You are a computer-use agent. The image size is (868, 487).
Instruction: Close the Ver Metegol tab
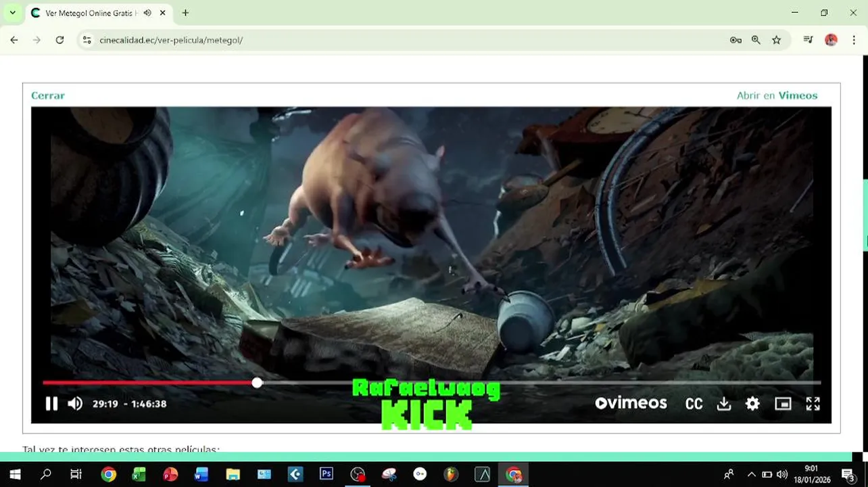(x=163, y=13)
